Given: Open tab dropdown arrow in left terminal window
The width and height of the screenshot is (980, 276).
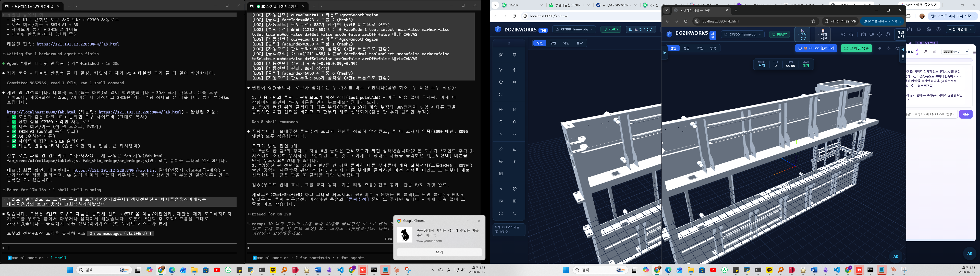Looking at the screenshot, I should [77, 6].
